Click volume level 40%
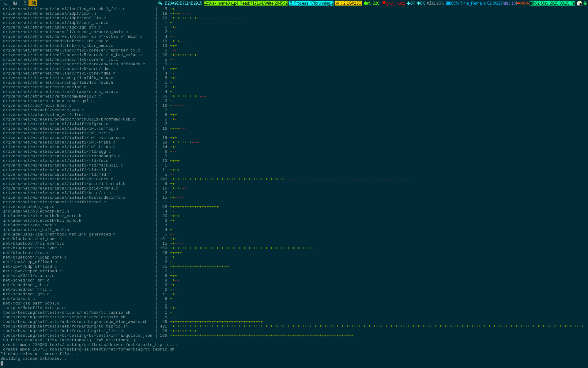This screenshot has height=368, width=588. tap(525, 3)
